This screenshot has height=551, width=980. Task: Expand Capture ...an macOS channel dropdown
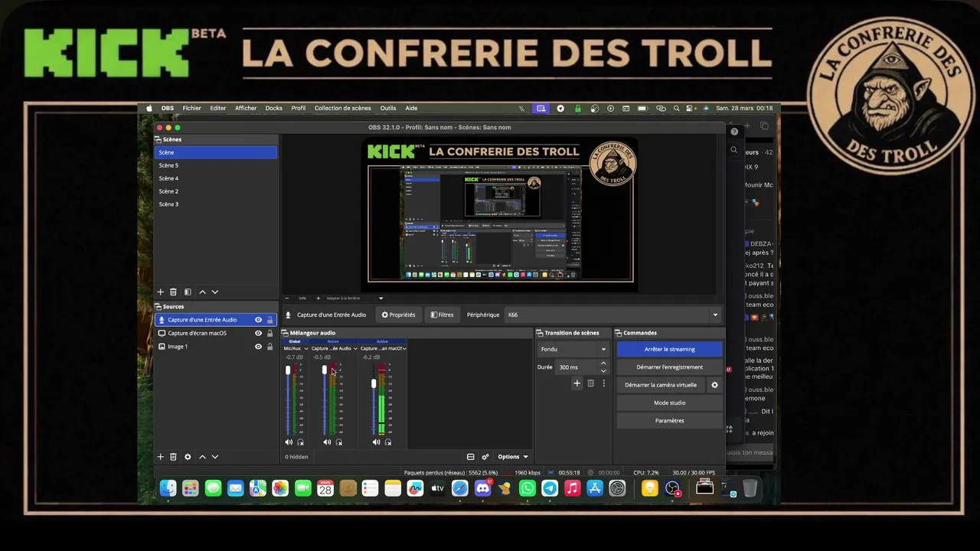[404, 348]
